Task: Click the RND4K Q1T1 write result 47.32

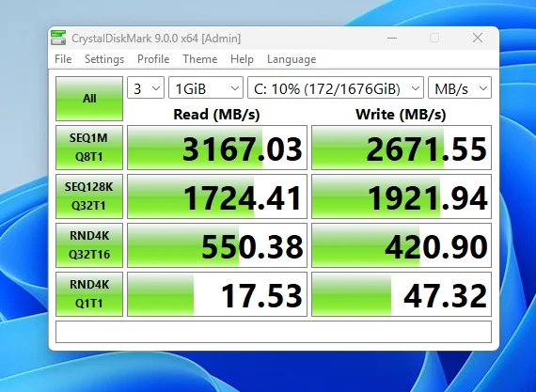Action: (402, 294)
